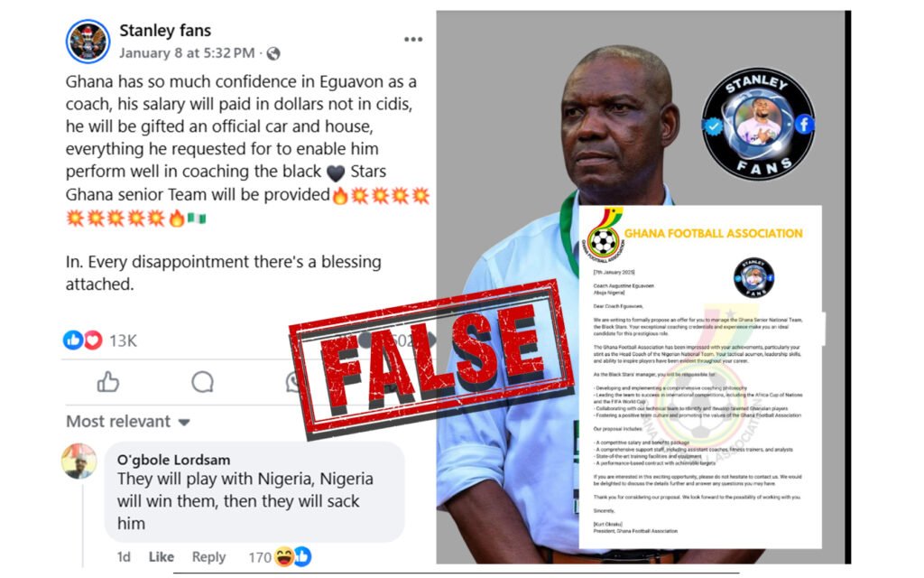Viewport: 924px width, 578px height.
Task: Open the January 8 at 5:32 PM timestamp
Action: tap(187, 53)
